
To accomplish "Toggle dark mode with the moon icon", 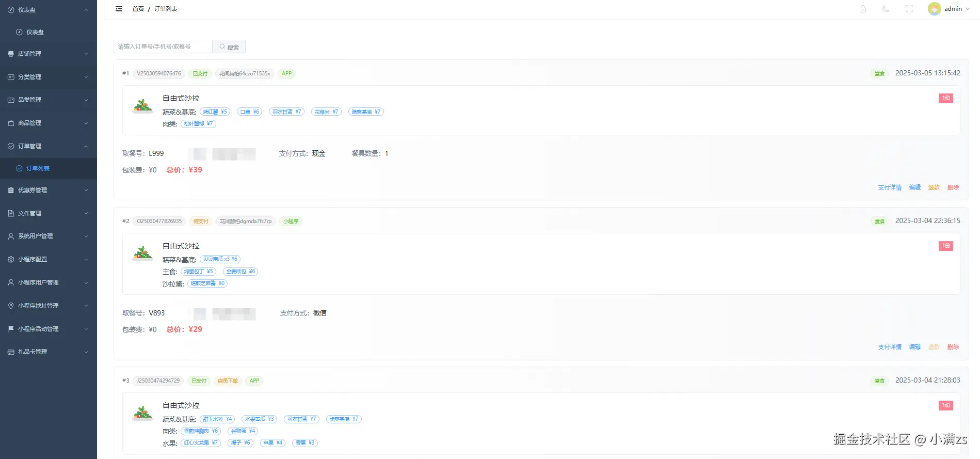I will [x=886, y=9].
